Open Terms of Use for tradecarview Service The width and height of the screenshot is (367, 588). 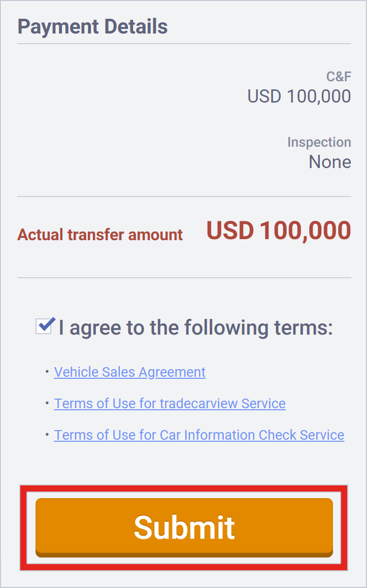click(170, 404)
